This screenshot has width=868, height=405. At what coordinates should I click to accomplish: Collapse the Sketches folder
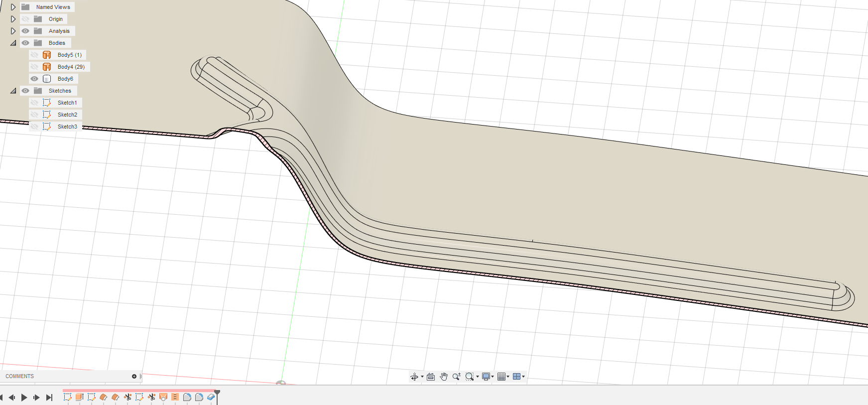13,91
